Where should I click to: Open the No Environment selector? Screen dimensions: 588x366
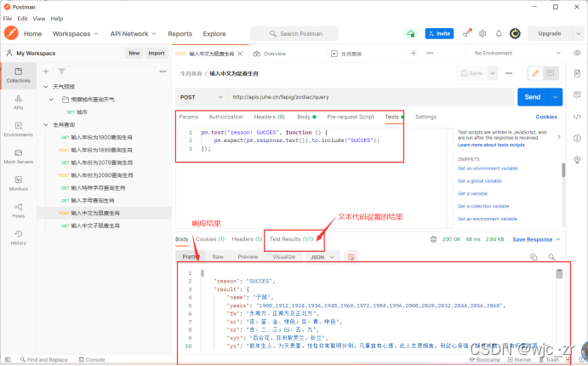tap(517, 54)
